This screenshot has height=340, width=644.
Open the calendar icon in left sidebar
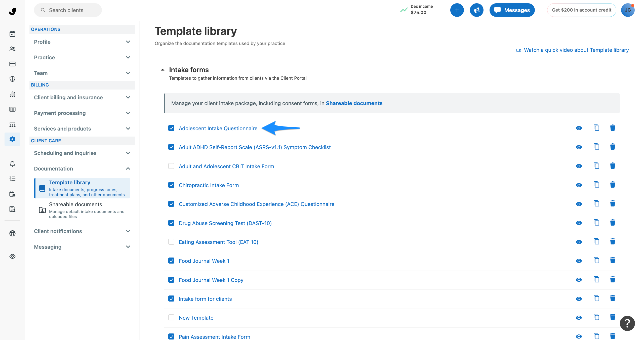(x=12, y=34)
